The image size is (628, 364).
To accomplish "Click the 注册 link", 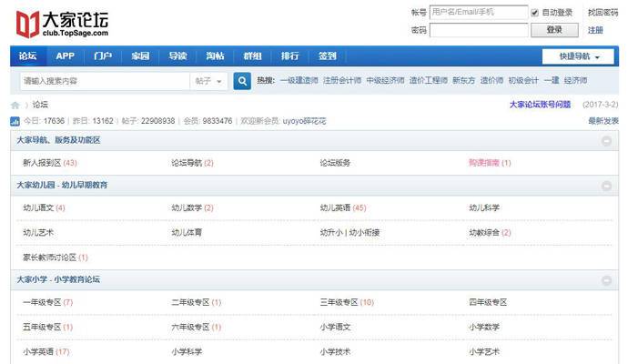I will pos(595,30).
